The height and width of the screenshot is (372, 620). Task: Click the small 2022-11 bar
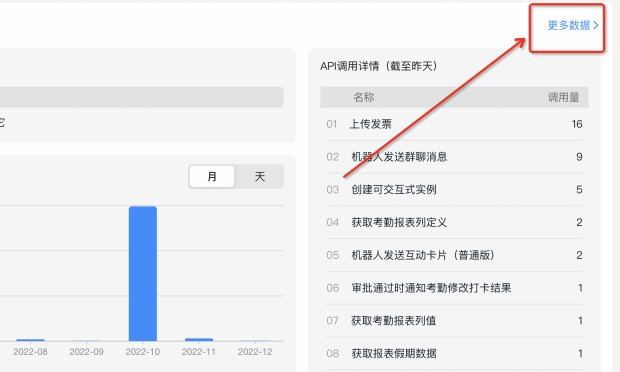[199, 339]
